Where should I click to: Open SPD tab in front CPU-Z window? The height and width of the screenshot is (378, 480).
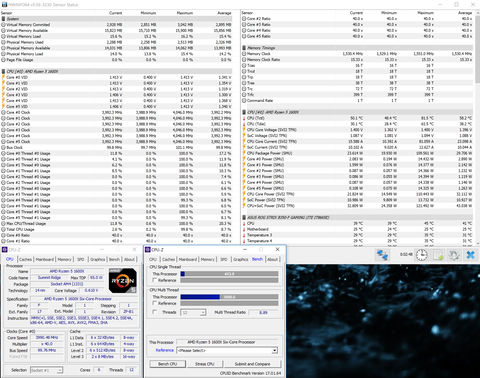pyautogui.click(x=224, y=259)
